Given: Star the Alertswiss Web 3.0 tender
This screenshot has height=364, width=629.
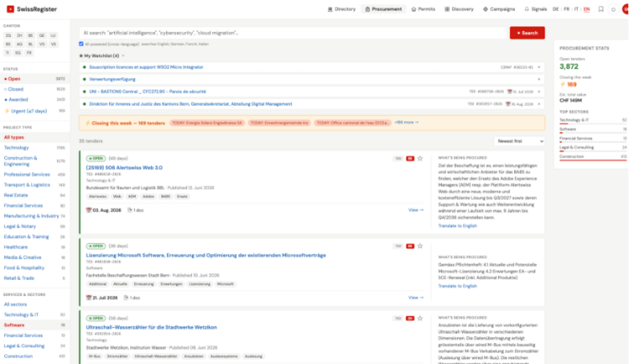Looking at the screenshot, I should 420,159.
